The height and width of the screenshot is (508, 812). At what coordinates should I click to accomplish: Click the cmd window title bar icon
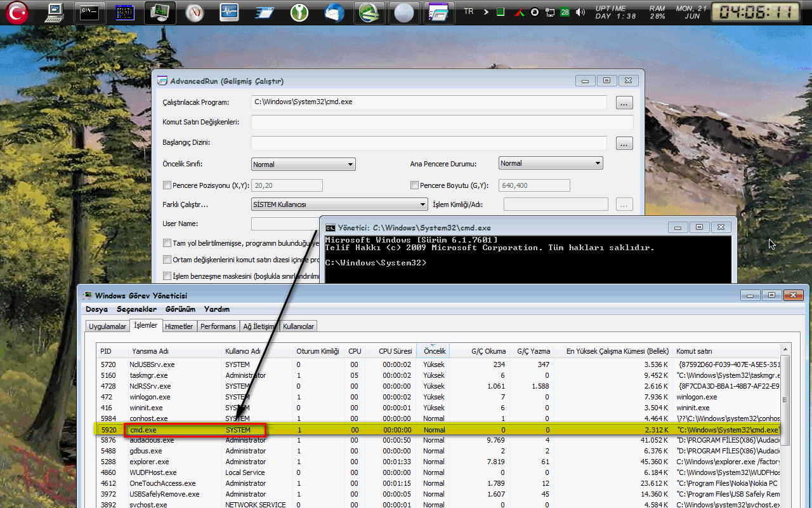click(331, 227)
